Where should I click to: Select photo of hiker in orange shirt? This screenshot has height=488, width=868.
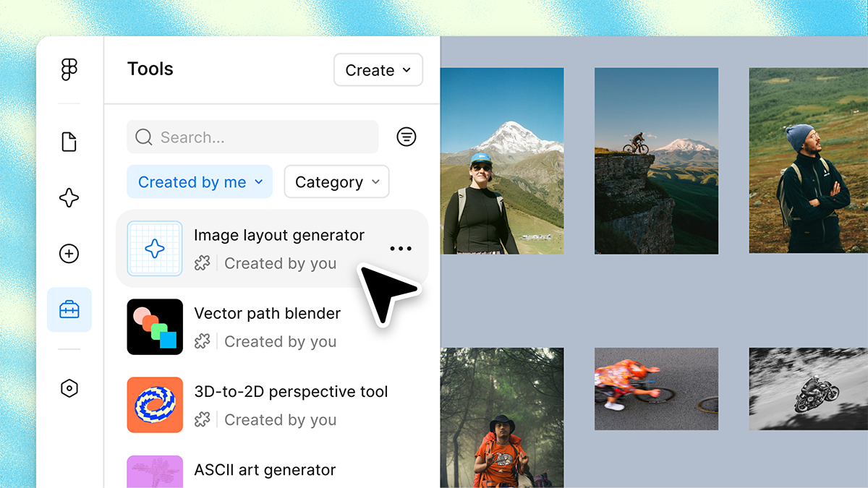point(502,418)
